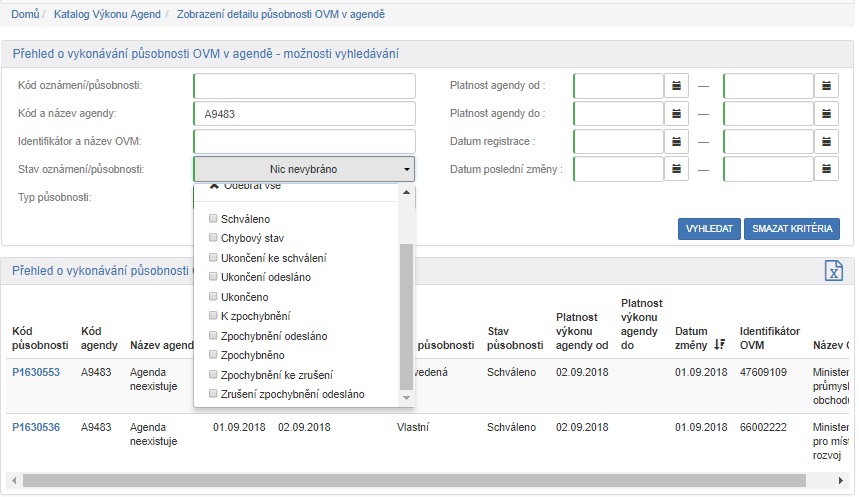Open calendar for Platnost agendy od start date
859x497 pixels.
[677, 86]
